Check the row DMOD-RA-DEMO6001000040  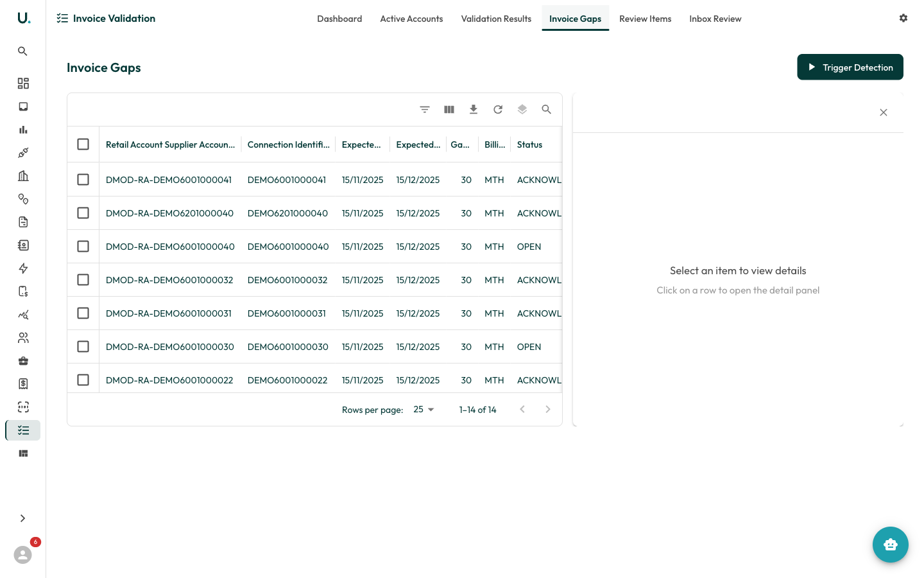[x=83, y=246]
